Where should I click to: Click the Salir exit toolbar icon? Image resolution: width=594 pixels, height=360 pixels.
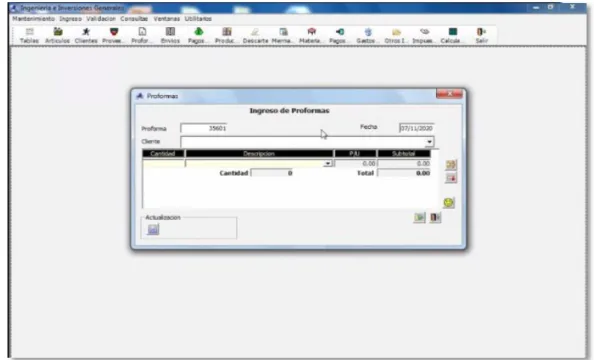point(481,36)
